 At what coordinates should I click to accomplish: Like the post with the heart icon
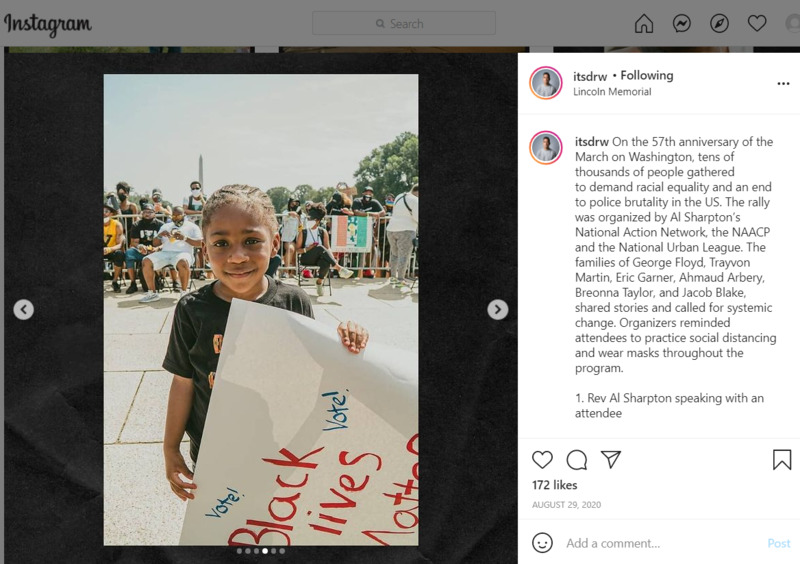[542, 459]
